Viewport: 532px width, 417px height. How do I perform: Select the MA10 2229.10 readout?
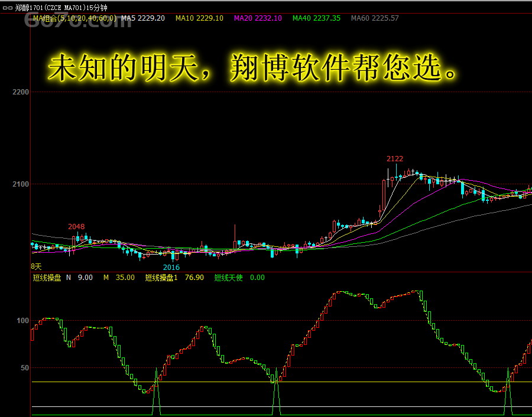[199, 18]
